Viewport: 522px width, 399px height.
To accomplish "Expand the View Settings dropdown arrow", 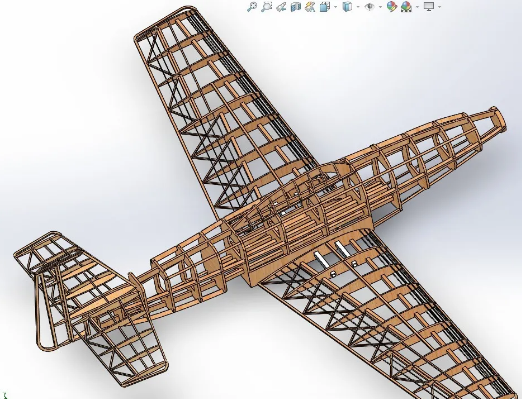I will point(440,7).
